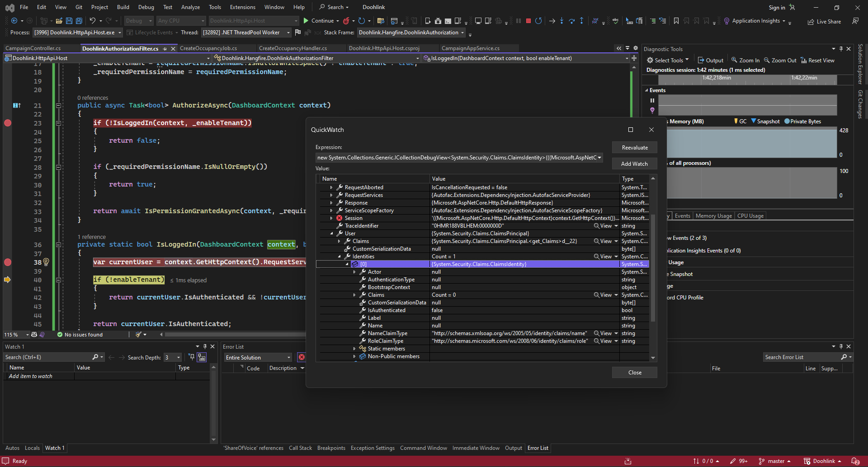Click Show Next Statement arrow icon
The image size is (868, 467).
pos(552,21)
